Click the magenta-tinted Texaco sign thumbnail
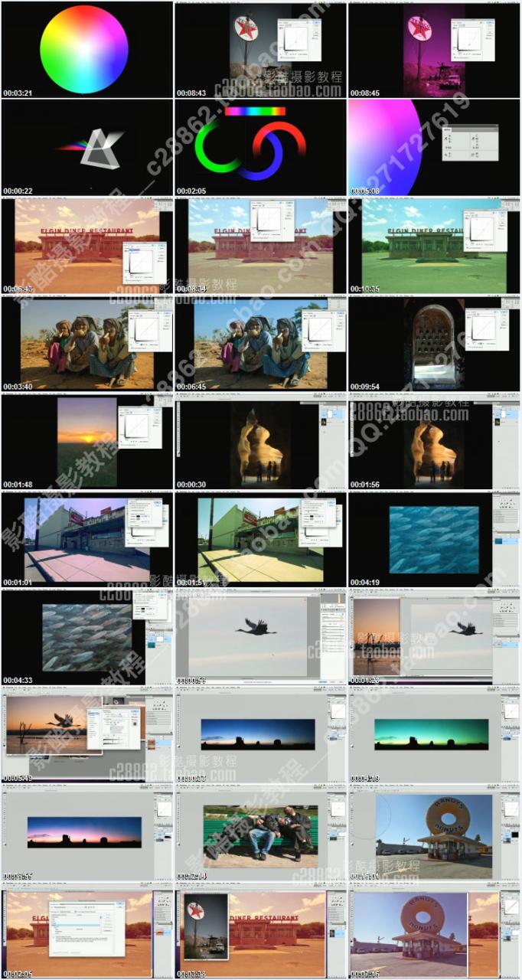This screenshot has height=980, width=522. pyautogui.click(x=434, y=50)
